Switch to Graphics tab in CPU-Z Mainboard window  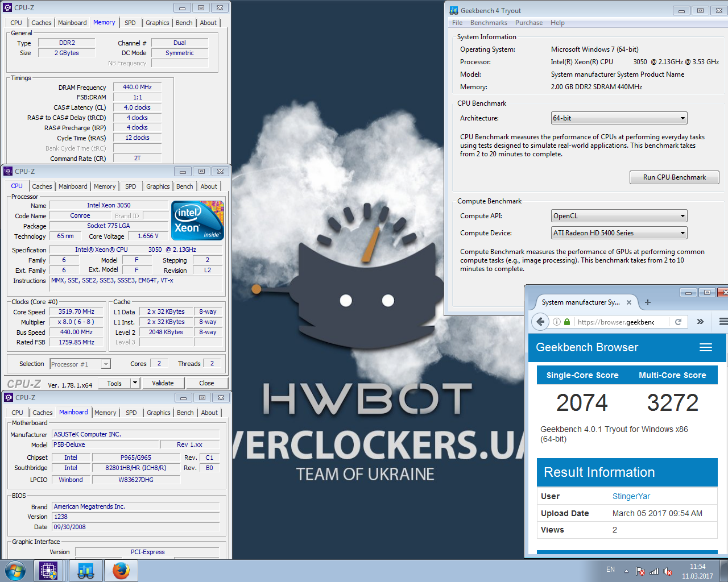coord(159,413)
